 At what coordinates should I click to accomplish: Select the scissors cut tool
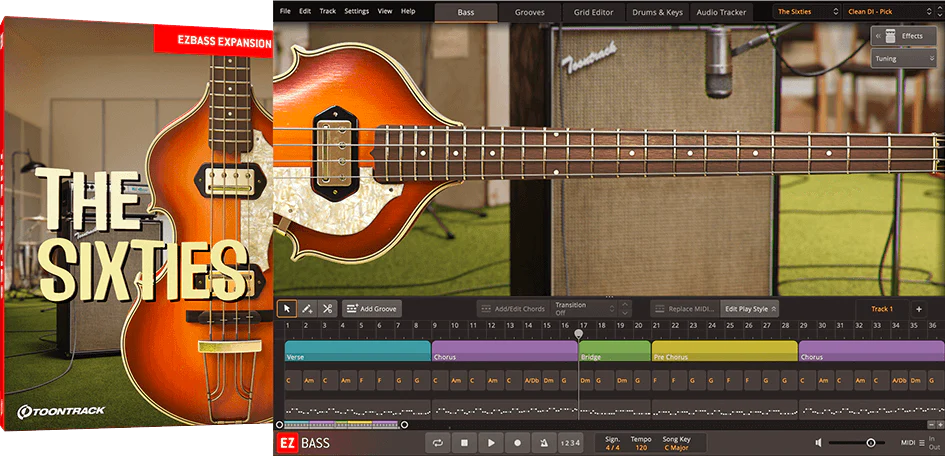coord(327,309)
